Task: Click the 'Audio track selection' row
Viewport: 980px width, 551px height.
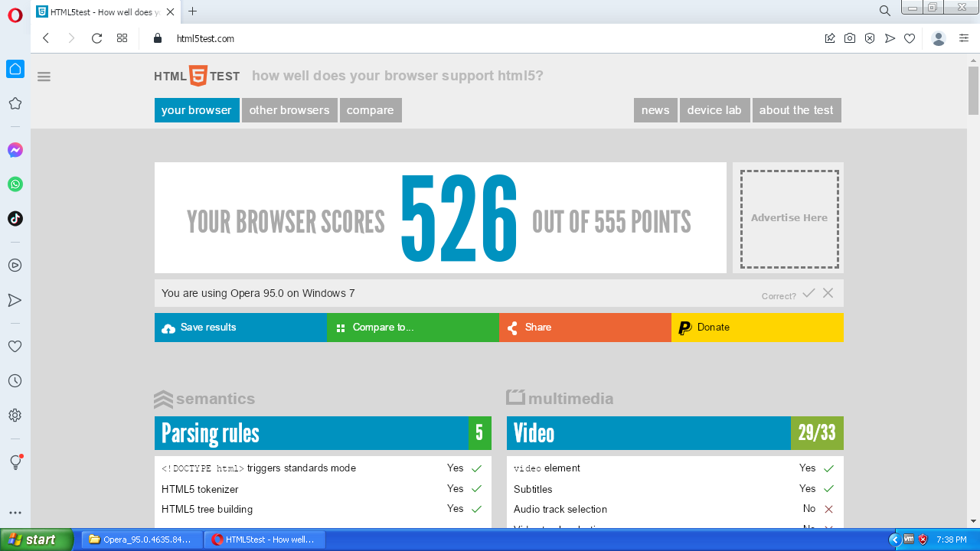Action: point(675,510)
